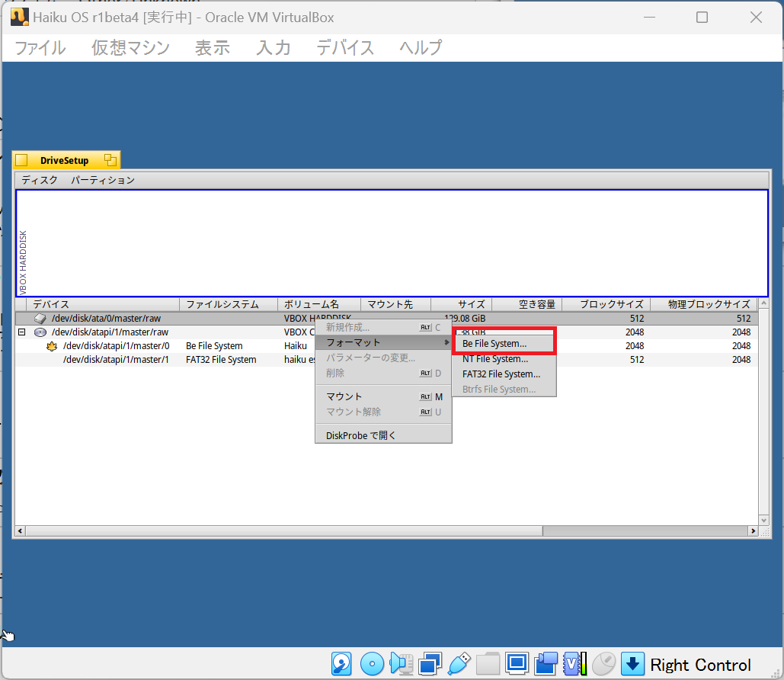This screenshot has width=784, height=680.
Task: Click the recording status icon
Action: [546, 664]
